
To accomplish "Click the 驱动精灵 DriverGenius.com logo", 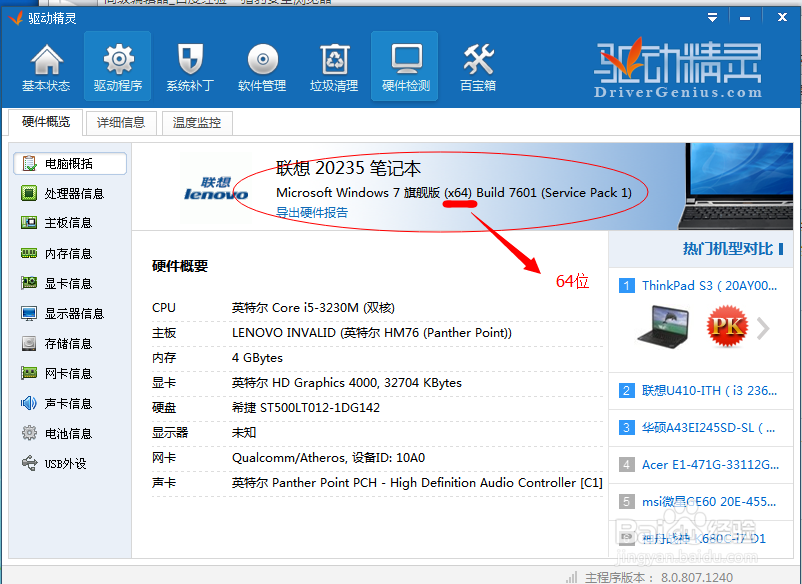I will (x=678, y=68).
